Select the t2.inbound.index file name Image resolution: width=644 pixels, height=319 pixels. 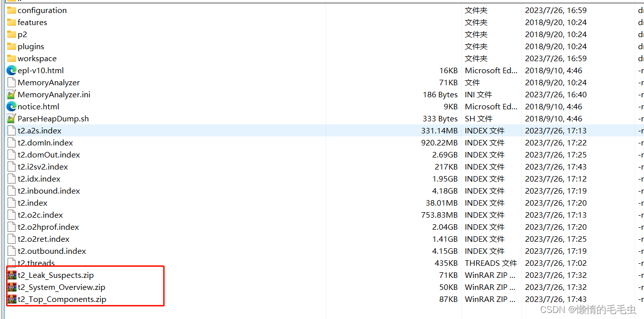point(49,191)
